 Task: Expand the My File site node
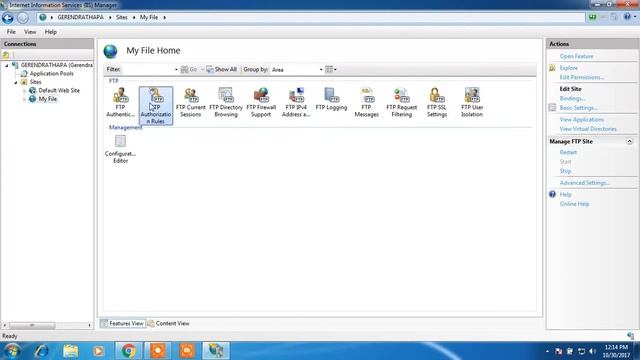[x=24, y=99]
